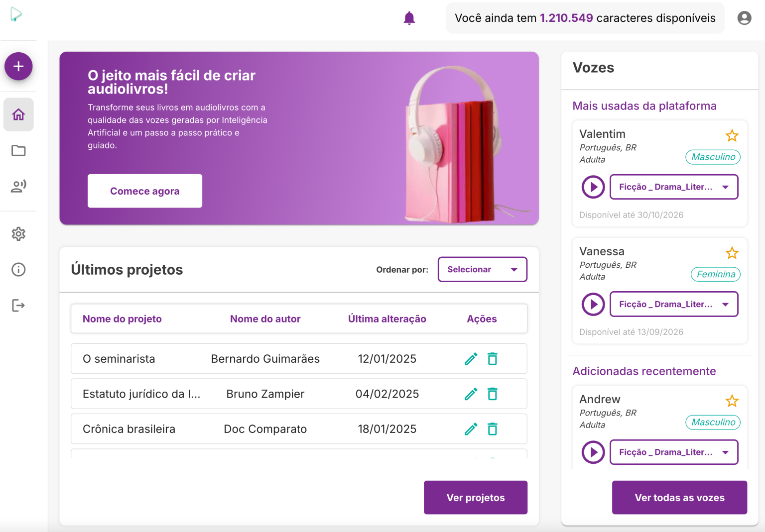Viewport: 765px width, 532px height.
Task: Click the voices sidebar icon
Action: pyautogui.click(x=18, y=186)
